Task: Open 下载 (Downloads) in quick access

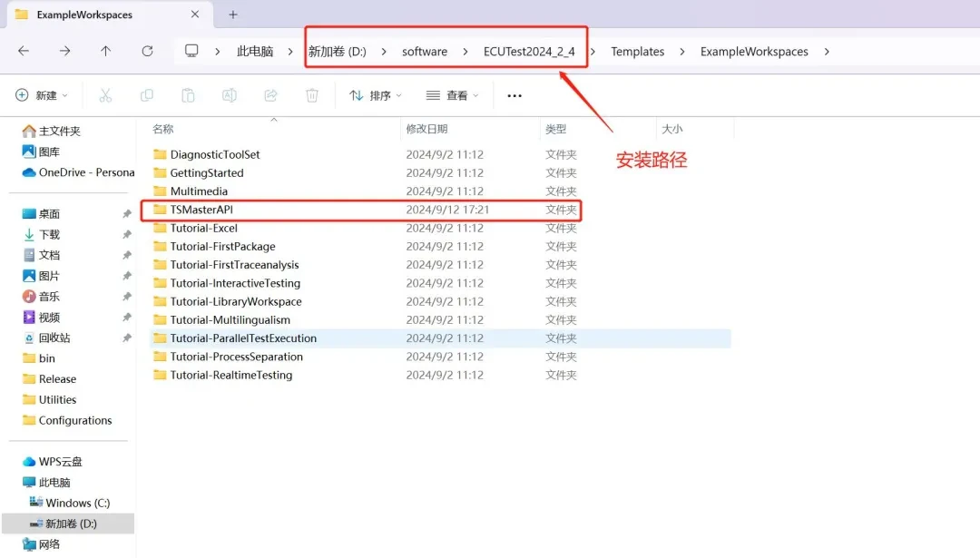Action: pos(49,234)
